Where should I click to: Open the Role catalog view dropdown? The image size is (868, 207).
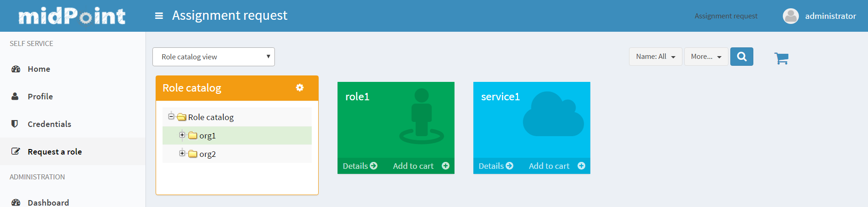click(x=213, y=57)
